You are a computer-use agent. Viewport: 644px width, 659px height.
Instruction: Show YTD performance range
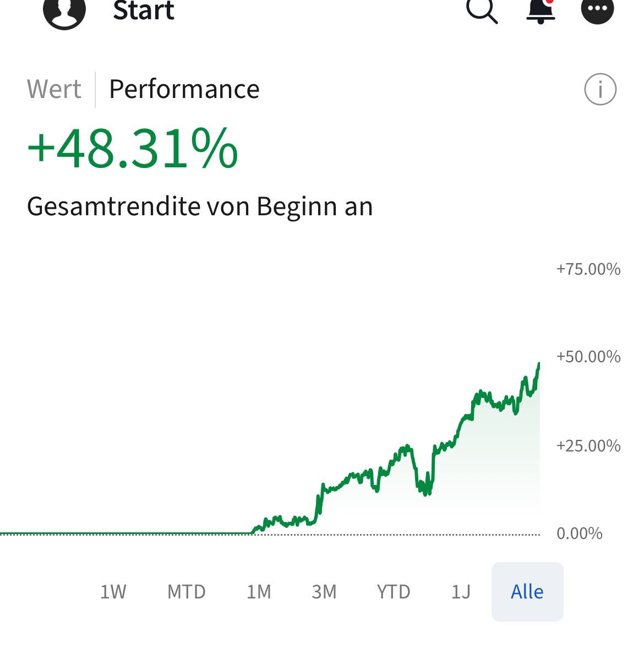394,592
